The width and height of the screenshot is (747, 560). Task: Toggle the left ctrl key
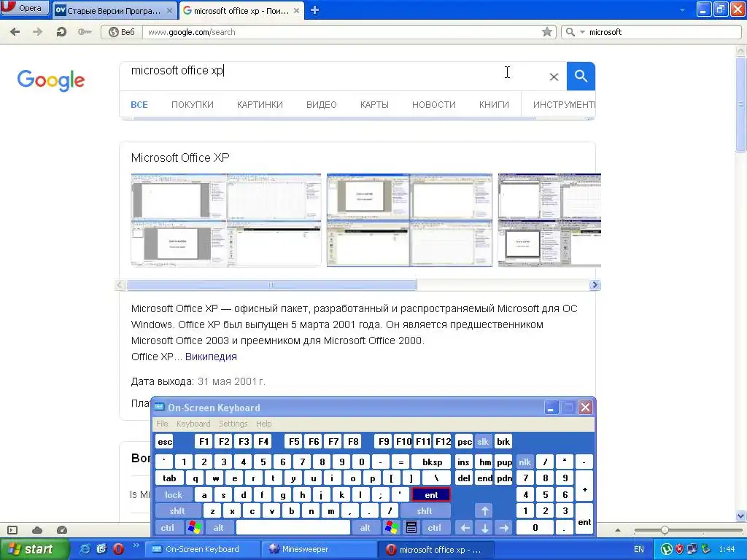(167, 528)
